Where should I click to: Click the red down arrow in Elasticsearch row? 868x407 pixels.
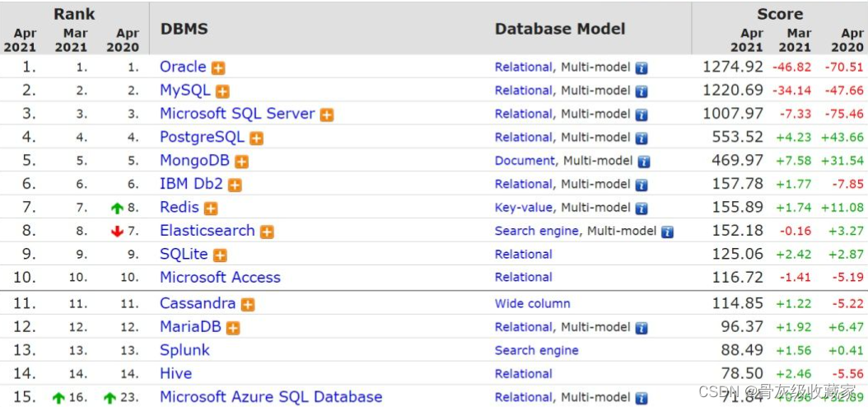click(117, 232)
